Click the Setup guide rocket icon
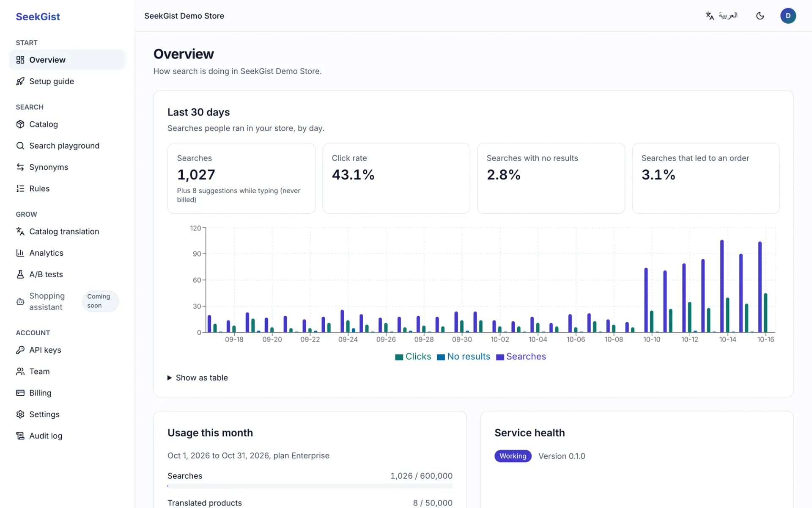The width and height of the screenshot is (812, 508). [x=20, y=81]
